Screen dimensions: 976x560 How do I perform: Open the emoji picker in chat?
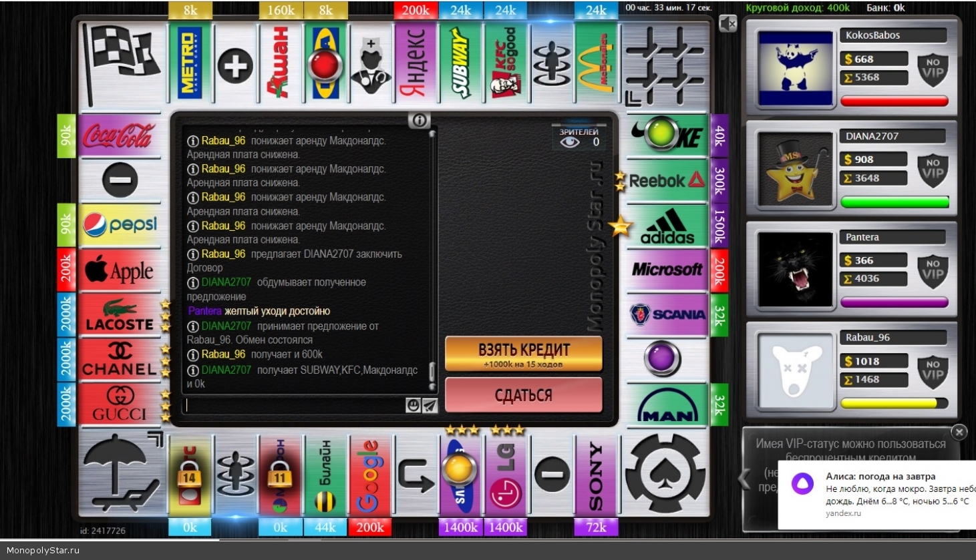pyautogui.click(x=414, y=405)
